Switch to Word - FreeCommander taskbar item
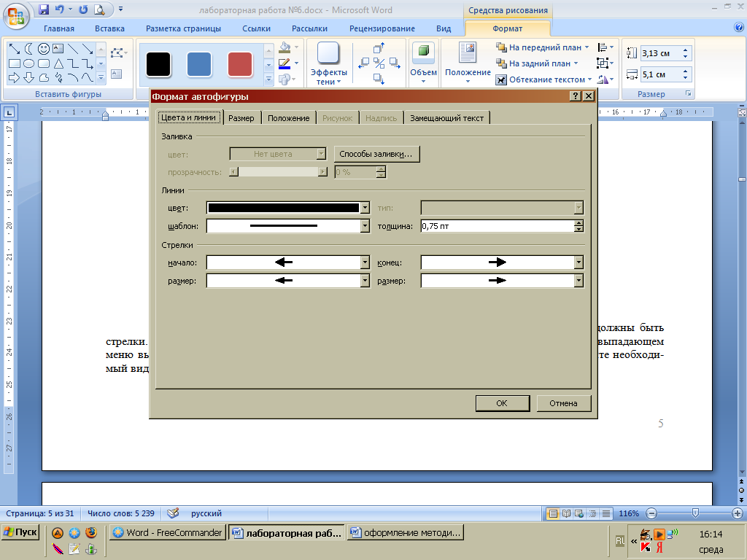This screenshot has width=747, height=560. pyautogui.click(x=168, y=532)
